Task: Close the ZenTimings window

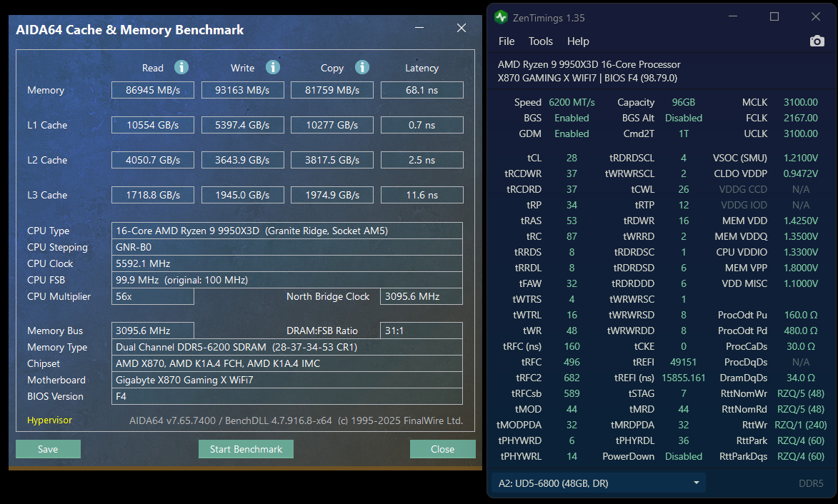Action: point(816,16)
